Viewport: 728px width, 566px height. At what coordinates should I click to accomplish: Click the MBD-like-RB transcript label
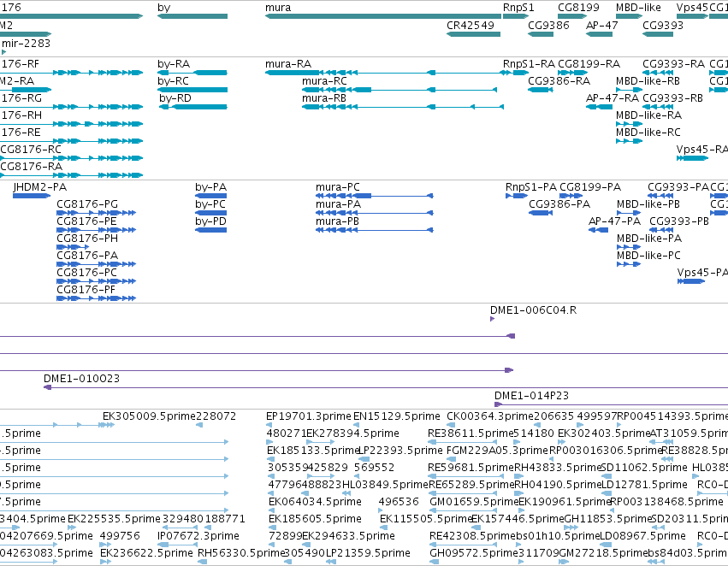648,81
